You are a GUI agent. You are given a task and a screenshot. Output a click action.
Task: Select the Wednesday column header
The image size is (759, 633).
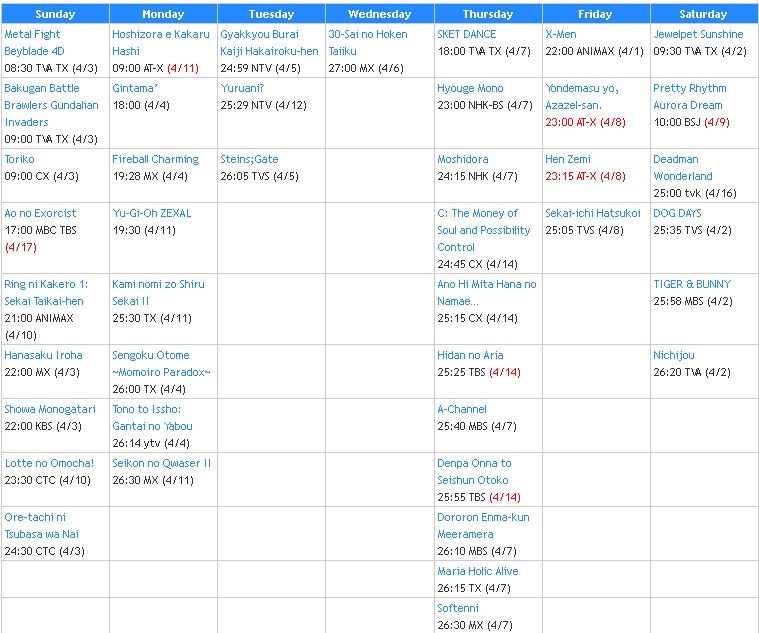[x=380, y=14]
